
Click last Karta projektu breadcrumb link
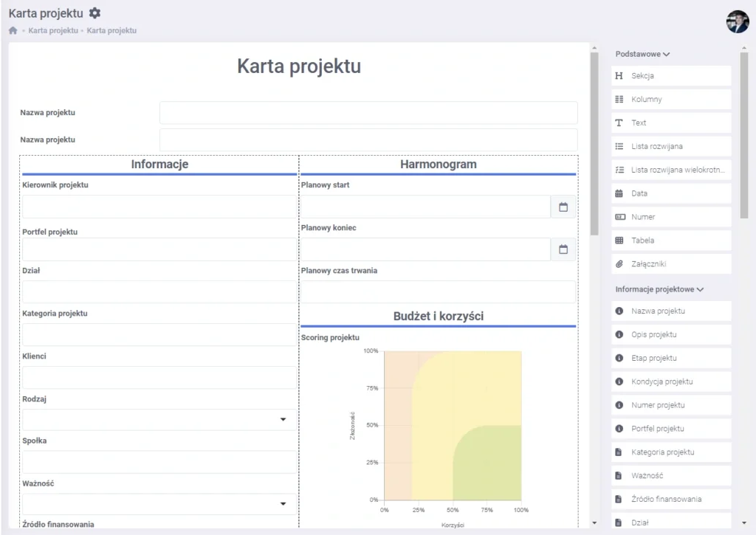pyautogui.click(x=111, y=30)
